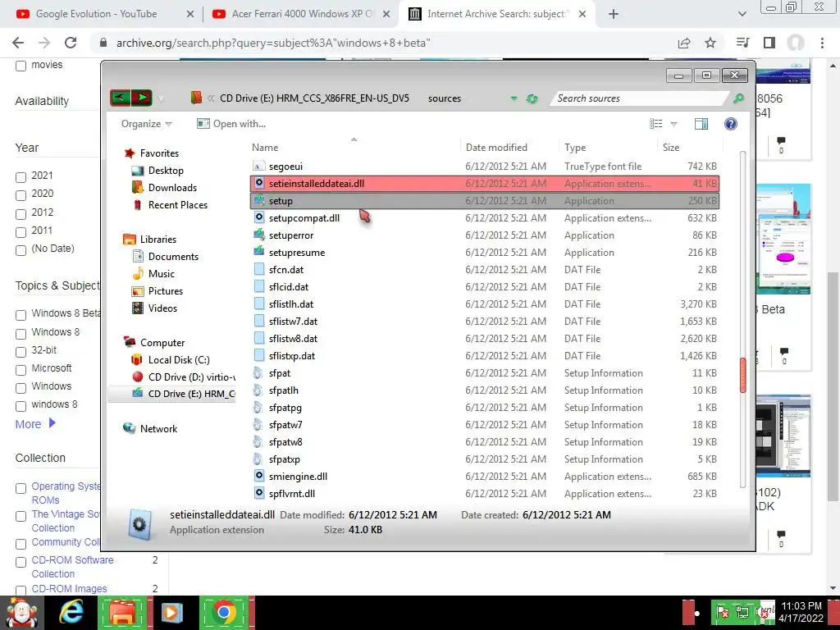Select the setup application file icon
The image size is (840, 630).
point(259,200)
